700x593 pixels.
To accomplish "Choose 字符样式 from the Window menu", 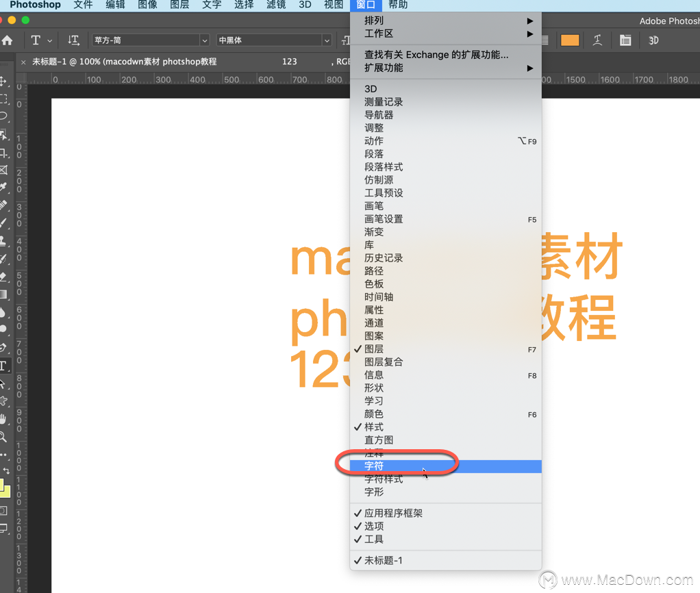I will (445, 479).
